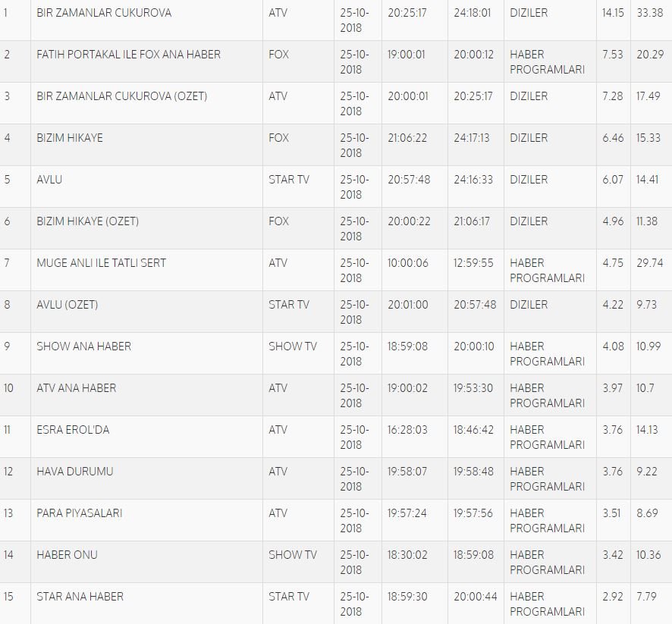Image resolution: width=672 pixels, height=624 pixels.
Task: Click start time 10:00:06 in row 7
Action: [x=407, y=263]
